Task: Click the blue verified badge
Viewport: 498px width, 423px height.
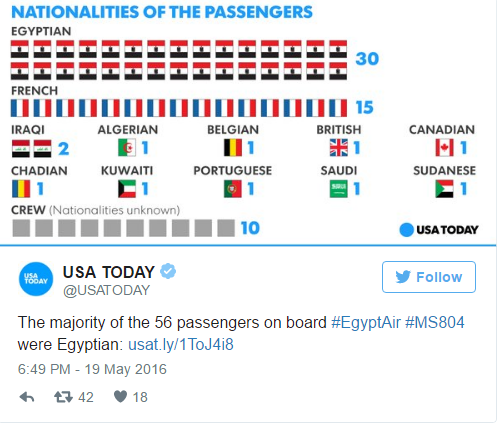Action: 168,271
